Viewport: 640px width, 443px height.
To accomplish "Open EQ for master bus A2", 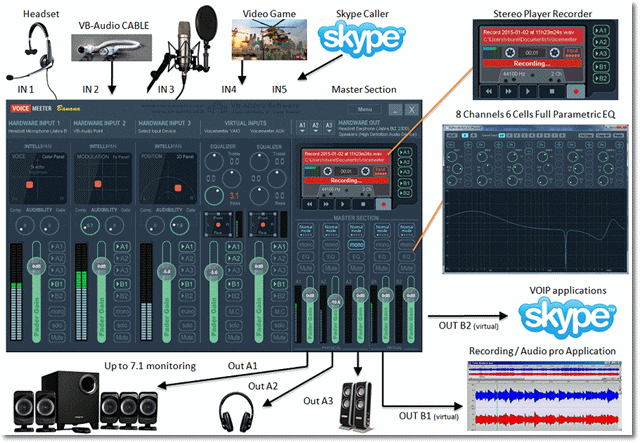I will click(x=331, y=256).
